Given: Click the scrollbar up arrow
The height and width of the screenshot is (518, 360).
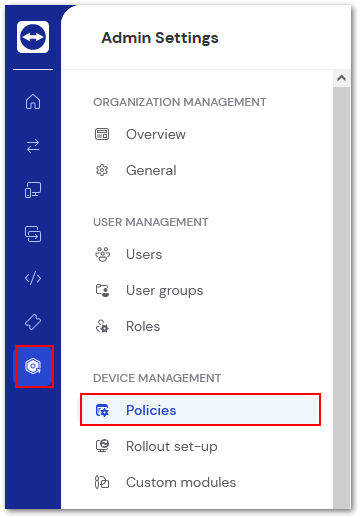Looking at the screenshot, I should [x=341, y=78].
